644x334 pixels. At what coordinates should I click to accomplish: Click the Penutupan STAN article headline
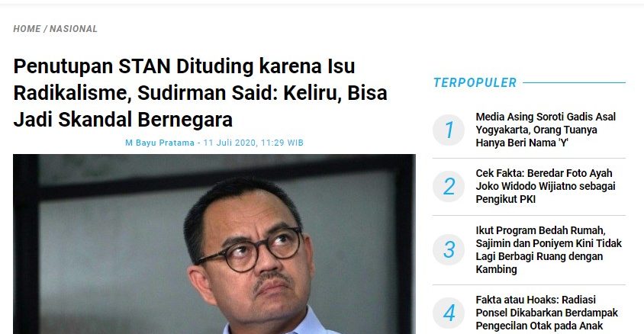(x=201, y=93)
